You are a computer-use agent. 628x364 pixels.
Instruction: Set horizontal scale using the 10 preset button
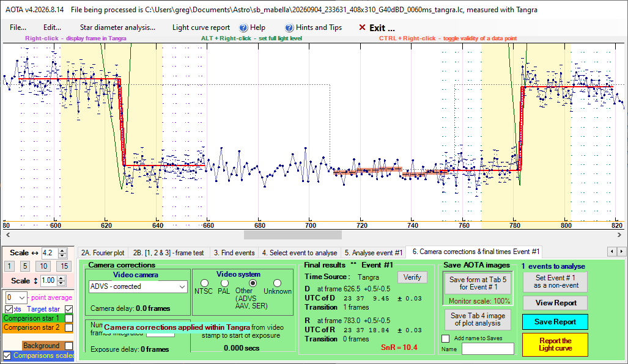click(x=43, y=266)
